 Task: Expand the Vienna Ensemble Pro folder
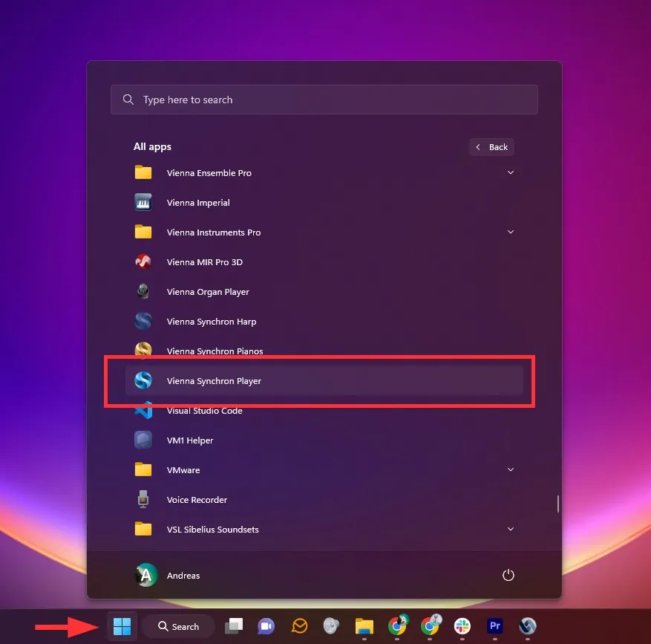click(510, 173)
